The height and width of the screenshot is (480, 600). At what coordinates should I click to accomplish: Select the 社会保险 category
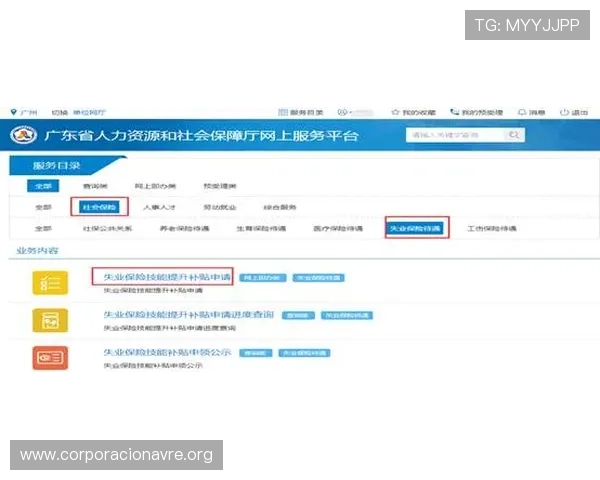point(99,207)
